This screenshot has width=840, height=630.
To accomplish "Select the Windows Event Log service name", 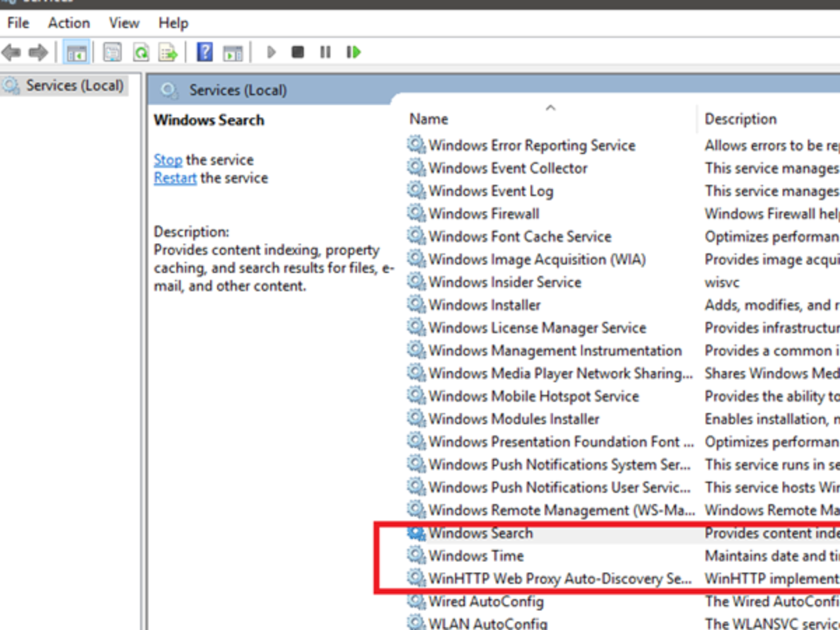I will (x=491, y=190).
